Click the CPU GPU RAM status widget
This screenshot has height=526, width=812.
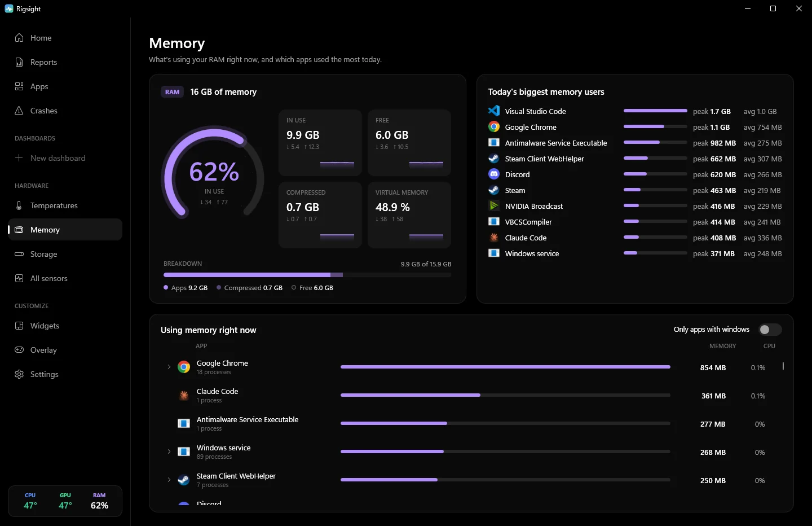65,501
